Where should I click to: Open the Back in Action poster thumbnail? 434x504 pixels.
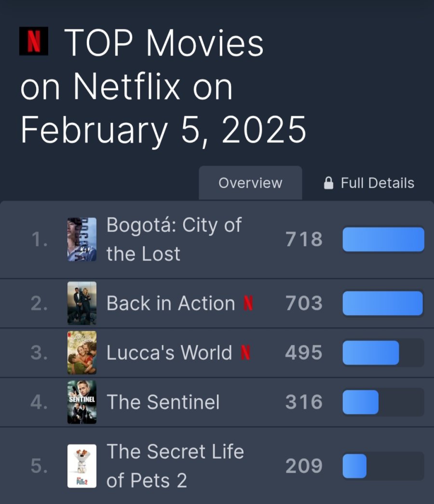[82, 303]
